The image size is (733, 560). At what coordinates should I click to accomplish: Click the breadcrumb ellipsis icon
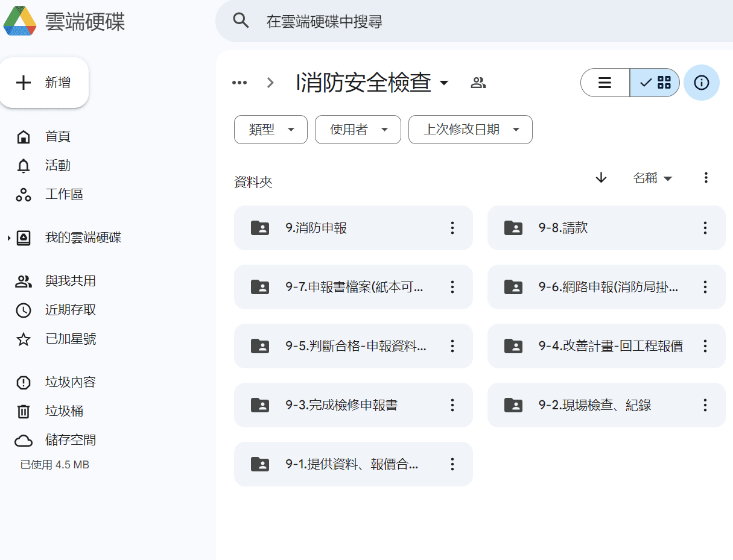pyautogui.click(x=240, y=83)
